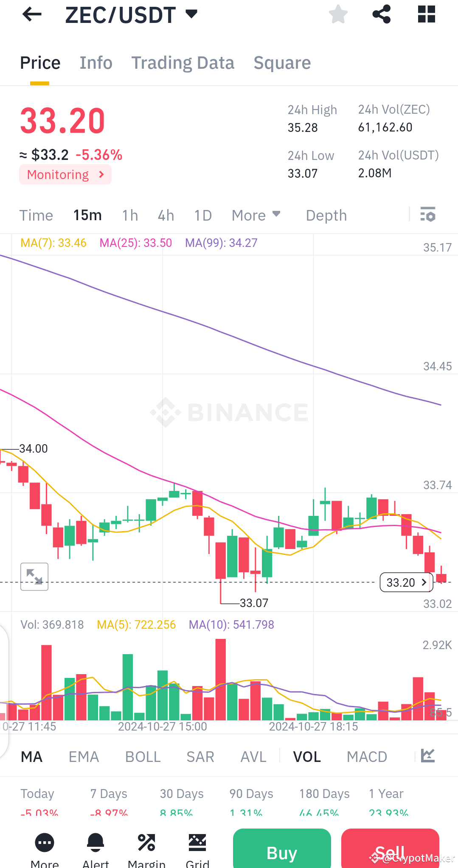Expand the More timeframe dropdown

[x=256, y=215]
